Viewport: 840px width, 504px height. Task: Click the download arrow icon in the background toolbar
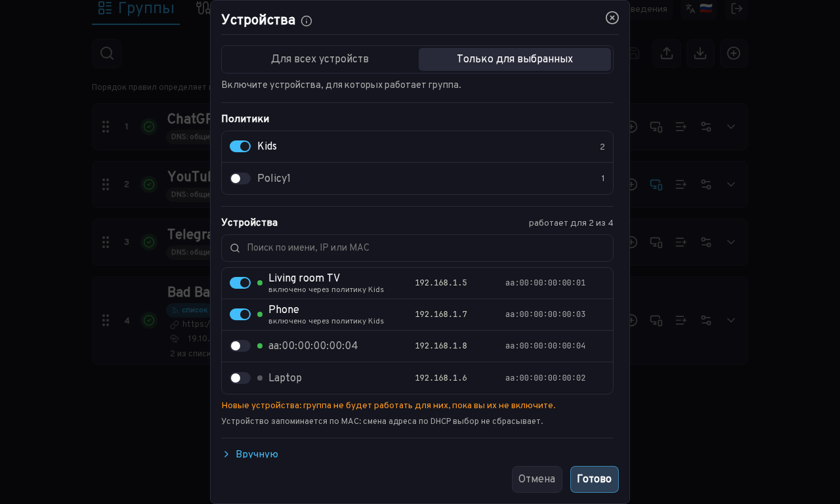(x=700, y=53)
